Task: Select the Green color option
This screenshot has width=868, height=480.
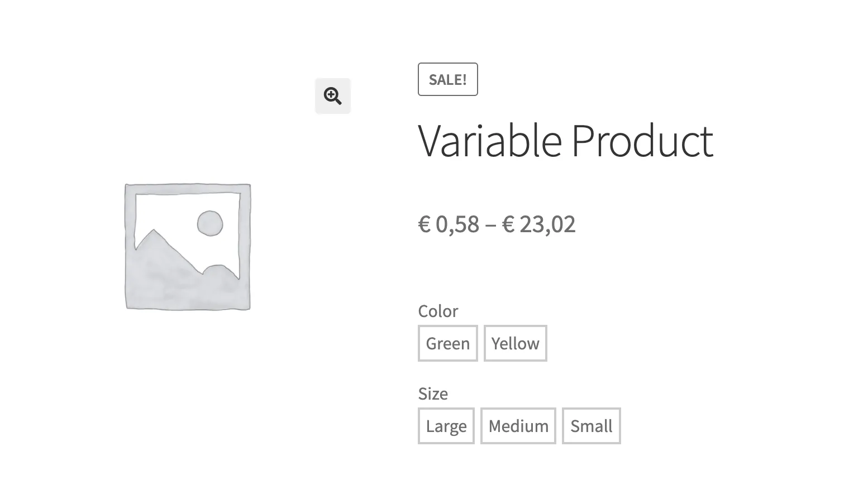Action: pos(447,343)
